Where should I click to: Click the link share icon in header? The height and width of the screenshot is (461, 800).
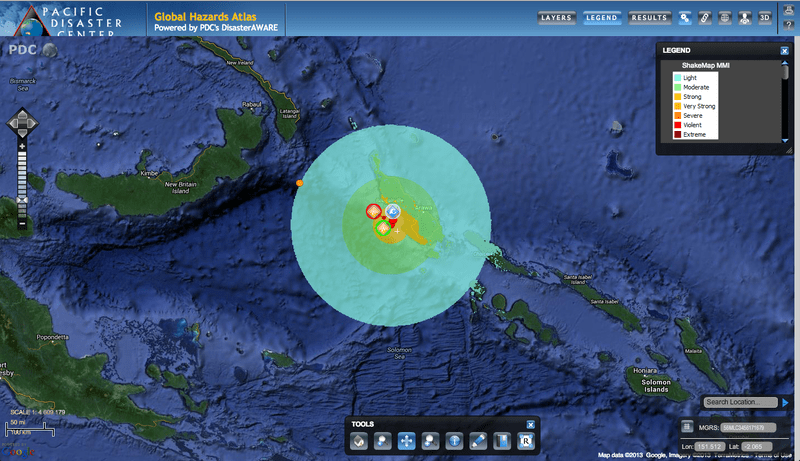click(x=705, y=18)
